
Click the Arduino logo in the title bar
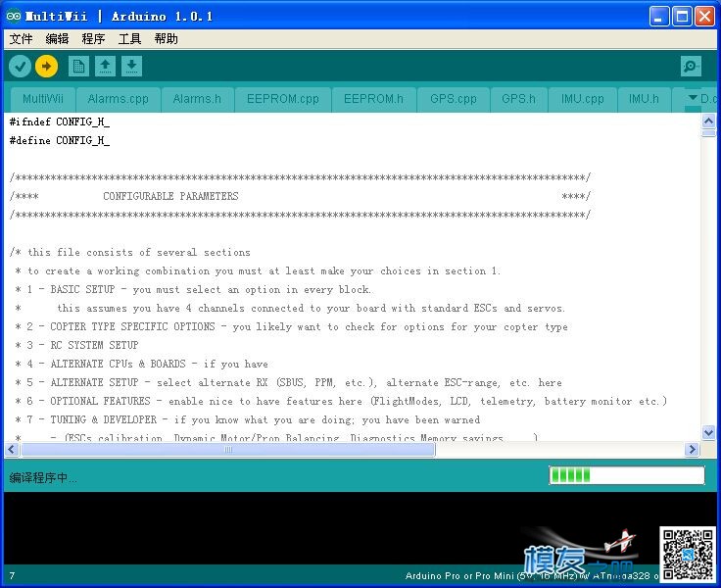[x=14, y=16]
